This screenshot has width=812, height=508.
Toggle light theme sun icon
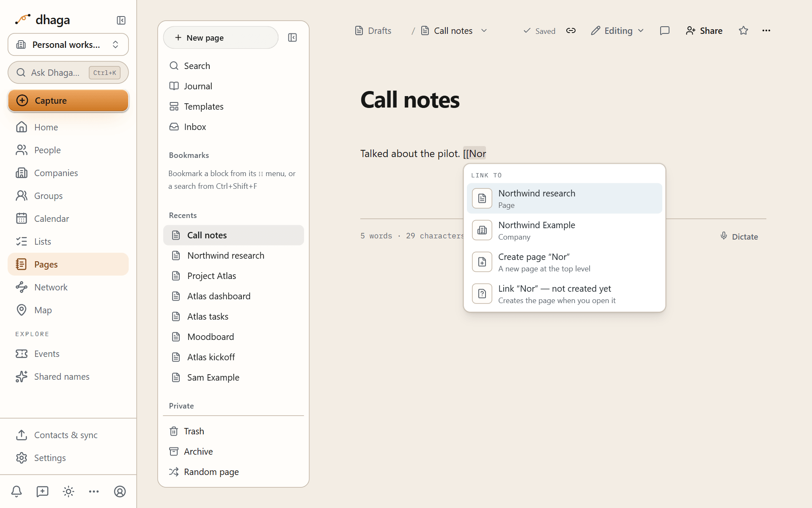tap(68, 491)
